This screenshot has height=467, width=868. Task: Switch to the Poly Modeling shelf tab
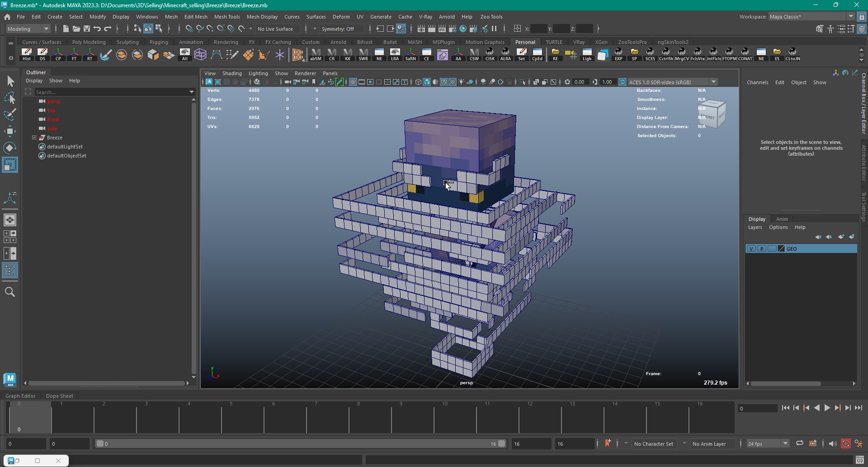[89, 42]
